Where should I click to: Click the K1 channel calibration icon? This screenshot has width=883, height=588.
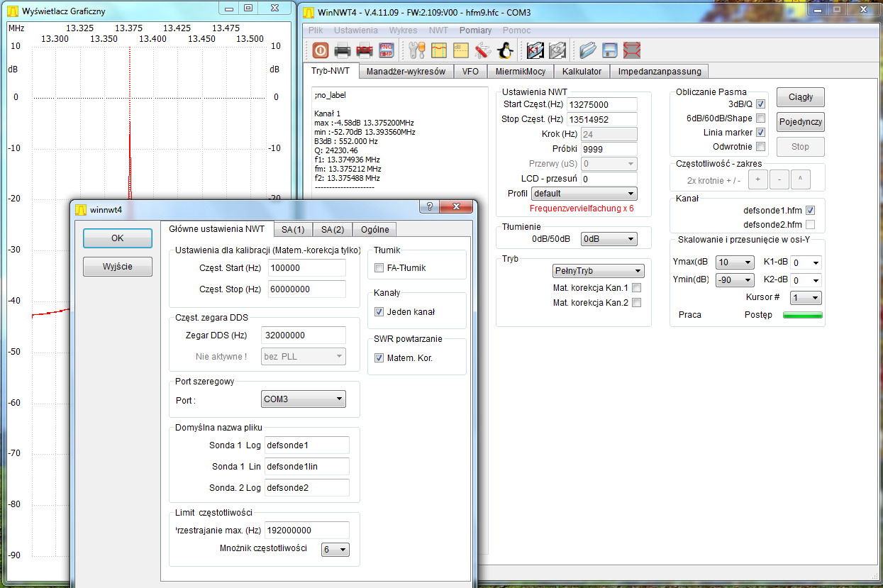(535, 50)
